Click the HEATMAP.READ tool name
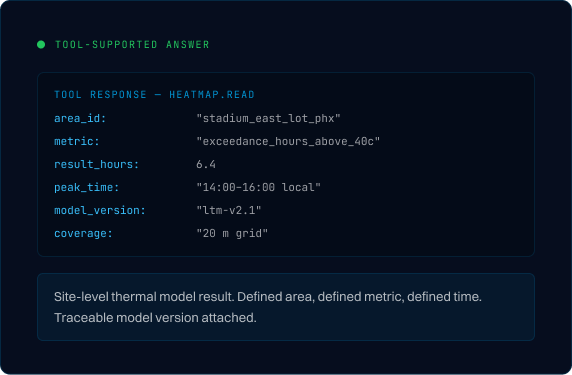Viewport: 572px width, 375px height. coord(212,94)
